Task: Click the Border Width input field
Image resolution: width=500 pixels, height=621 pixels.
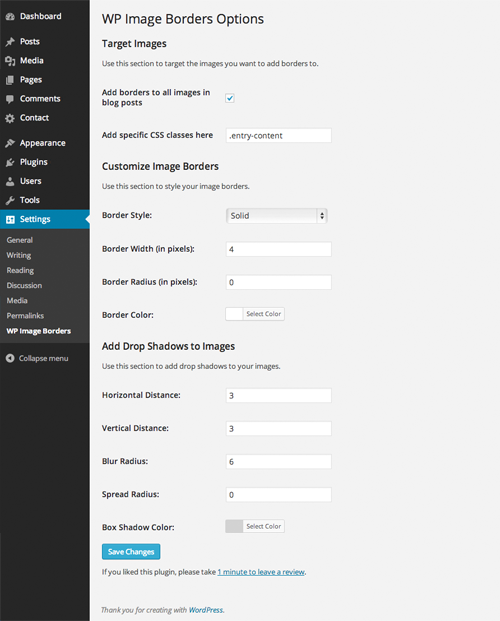Action: coord(279,249)
